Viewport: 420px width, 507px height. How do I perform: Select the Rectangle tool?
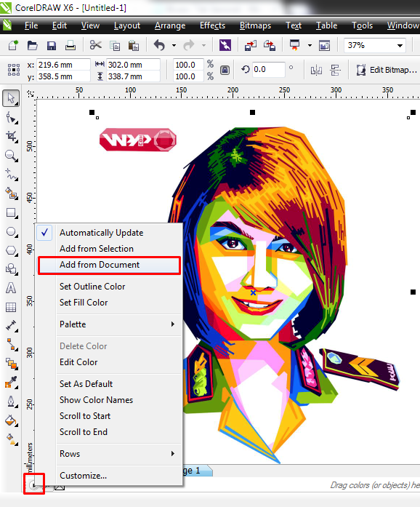[11, 212]
